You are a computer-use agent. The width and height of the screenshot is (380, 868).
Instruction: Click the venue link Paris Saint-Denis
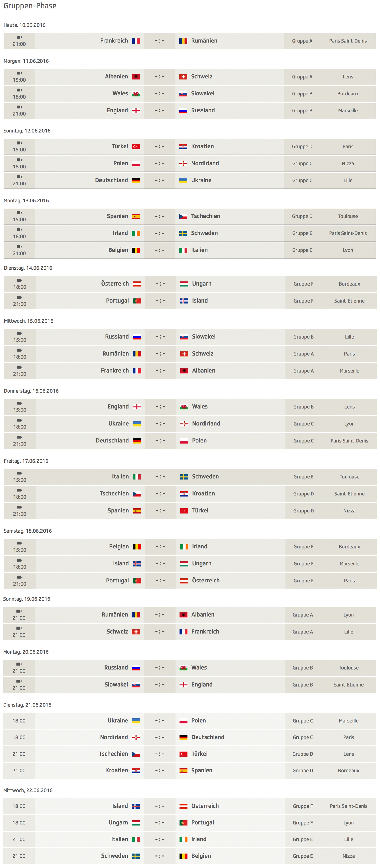348,41
